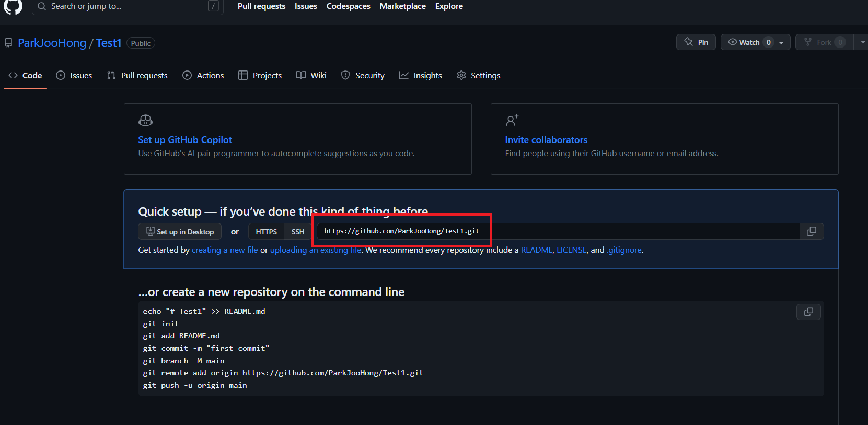Open Invite collaborators link
This screenshot has height=425, width=868.
pos(546,140)
